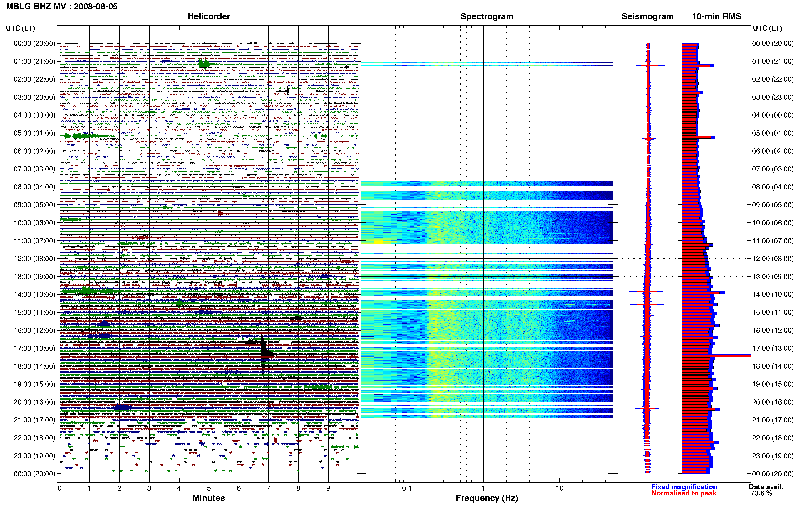The image size is (812, 508).
Task: Click the Normalised to peak legend text
Action: click(x=684, y=493)
